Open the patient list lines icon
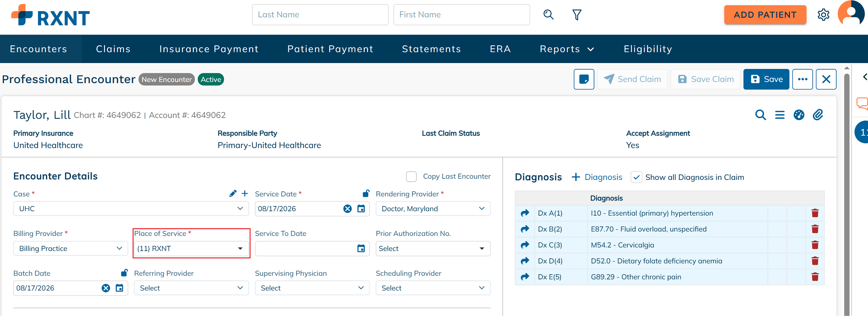Viewport: 868px width, 317px height. click(x=780, y=115)
